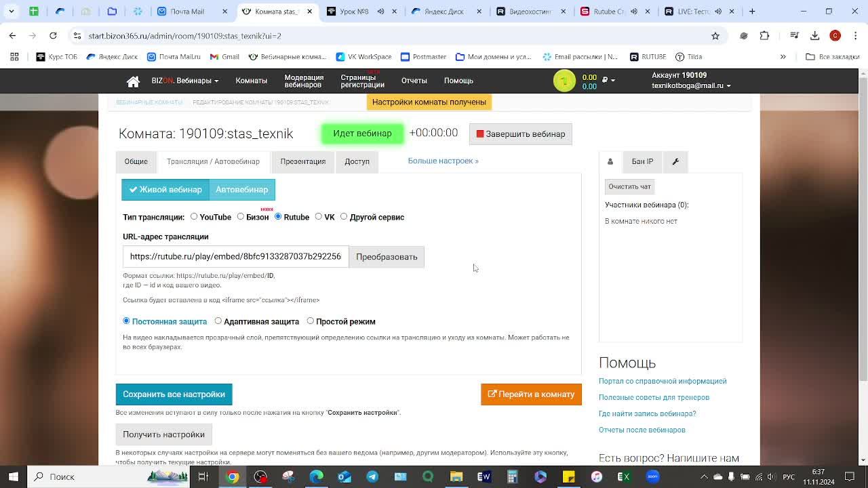The width and height of the screenshot is (868, 488).
Task: Open Помощь menu
Action: tap(458, 81)
